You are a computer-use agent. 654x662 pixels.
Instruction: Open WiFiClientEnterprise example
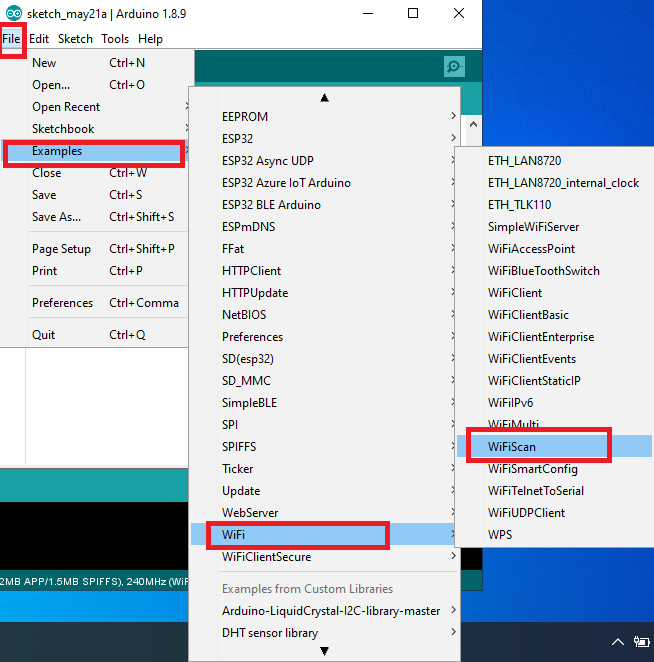555,337
